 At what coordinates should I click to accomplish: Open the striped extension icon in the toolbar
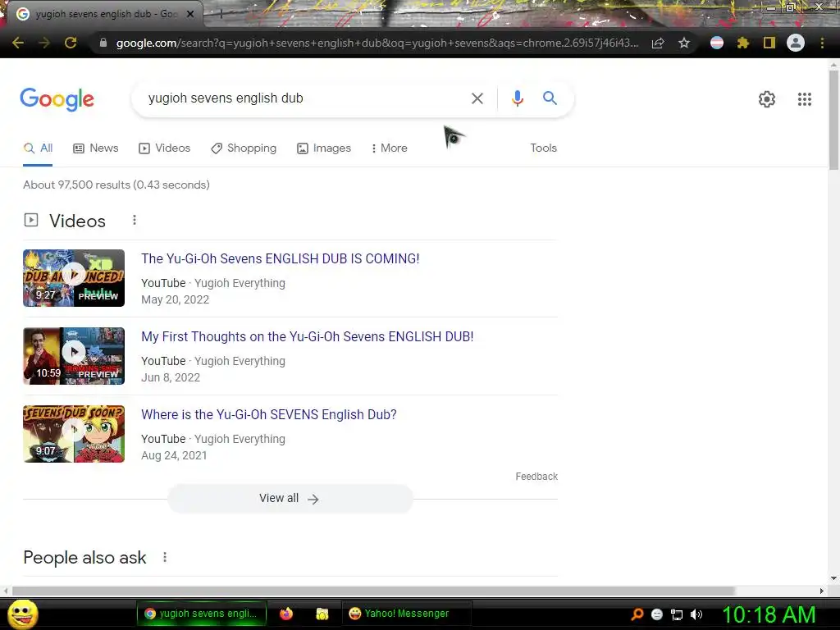click(717, 43)
